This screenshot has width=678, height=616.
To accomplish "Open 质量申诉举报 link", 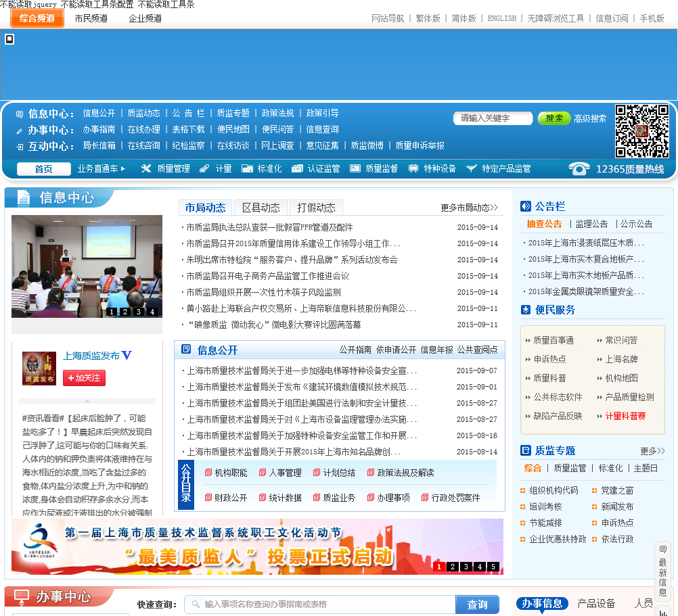I will (x=420, y=145).
